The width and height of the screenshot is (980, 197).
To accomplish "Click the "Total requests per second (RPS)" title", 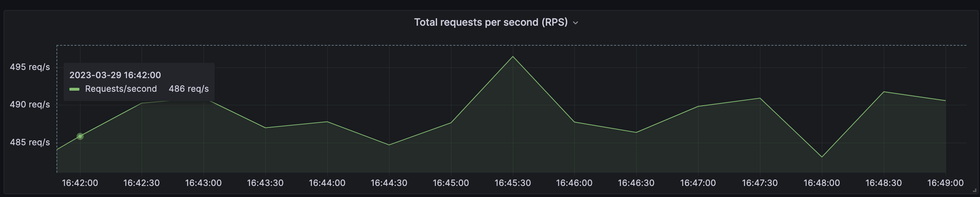I will [490, 22].
